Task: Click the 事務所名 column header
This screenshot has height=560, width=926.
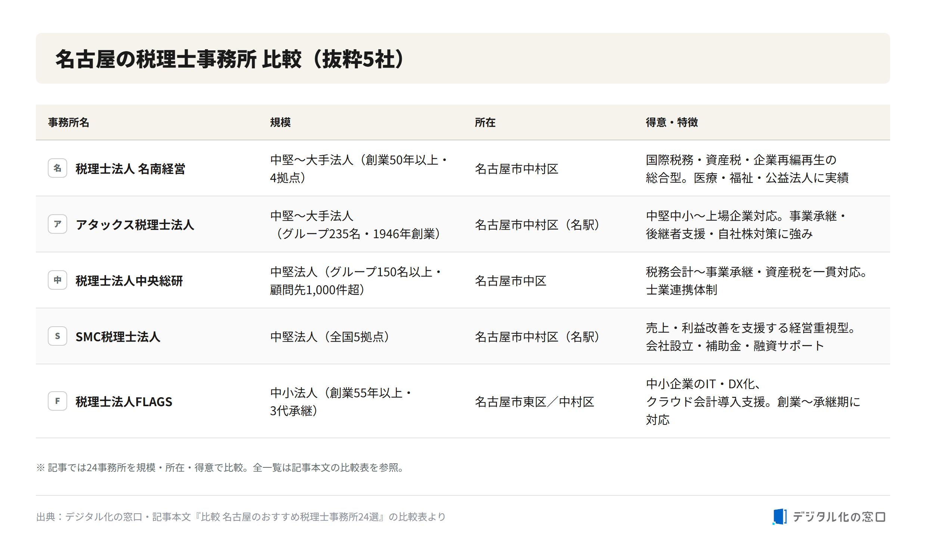Action: click(x=68, y=122)
